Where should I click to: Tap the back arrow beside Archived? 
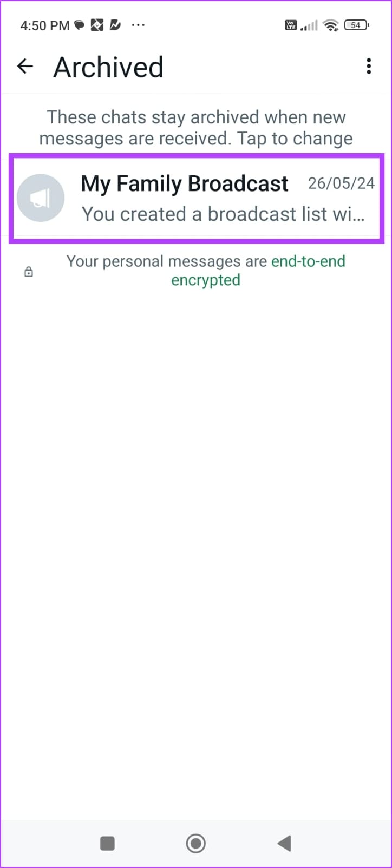coord(25,67)
